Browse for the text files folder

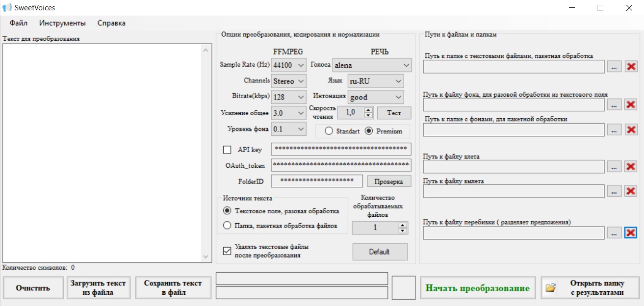tap(614, 67)
